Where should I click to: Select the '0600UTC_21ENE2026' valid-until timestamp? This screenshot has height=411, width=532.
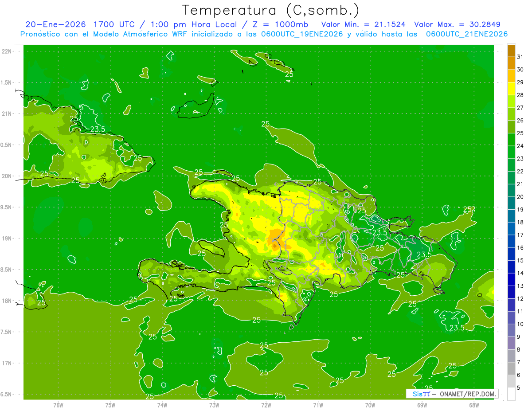click(x=466, y=34)
